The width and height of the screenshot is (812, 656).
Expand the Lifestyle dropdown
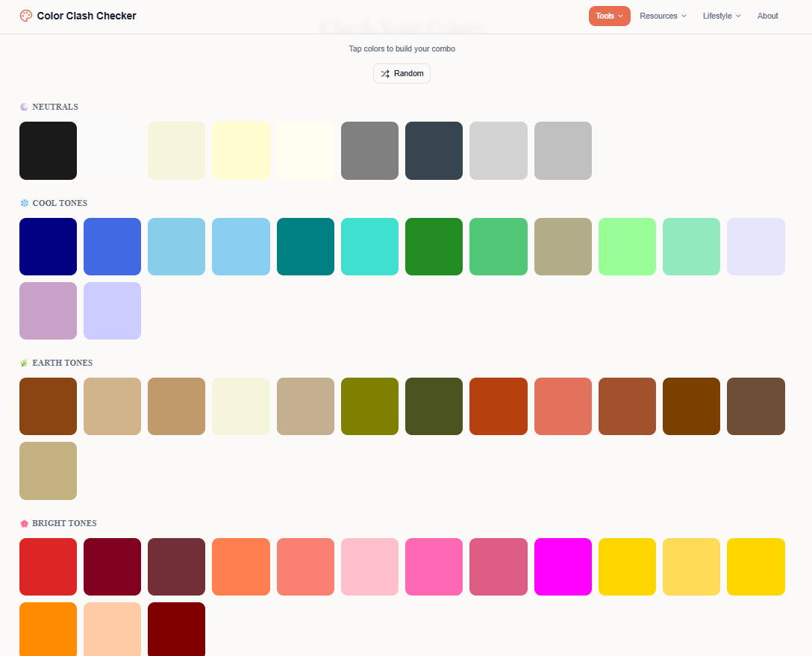[722, 16]
